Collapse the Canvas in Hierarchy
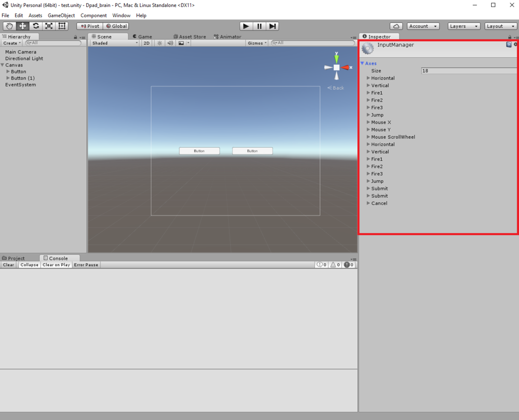The width and height of the screenshot is (519, 420). pyautogui.click(x=3, y=65)
